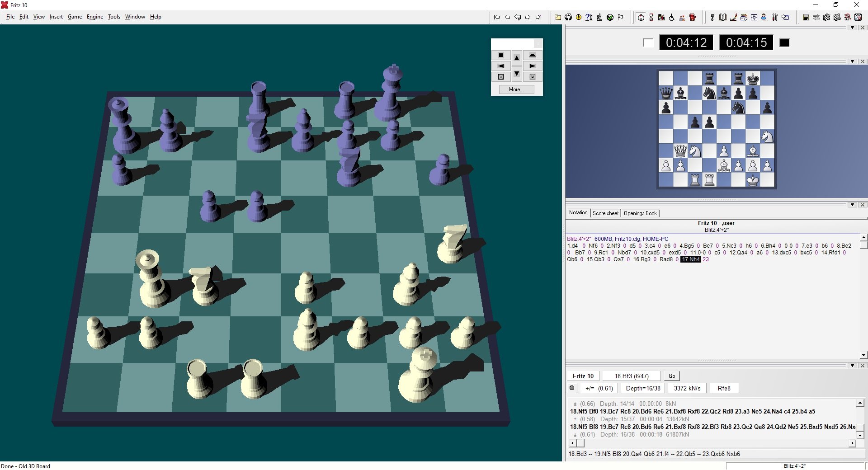Click black side indicator box by clock

[785, 43]
